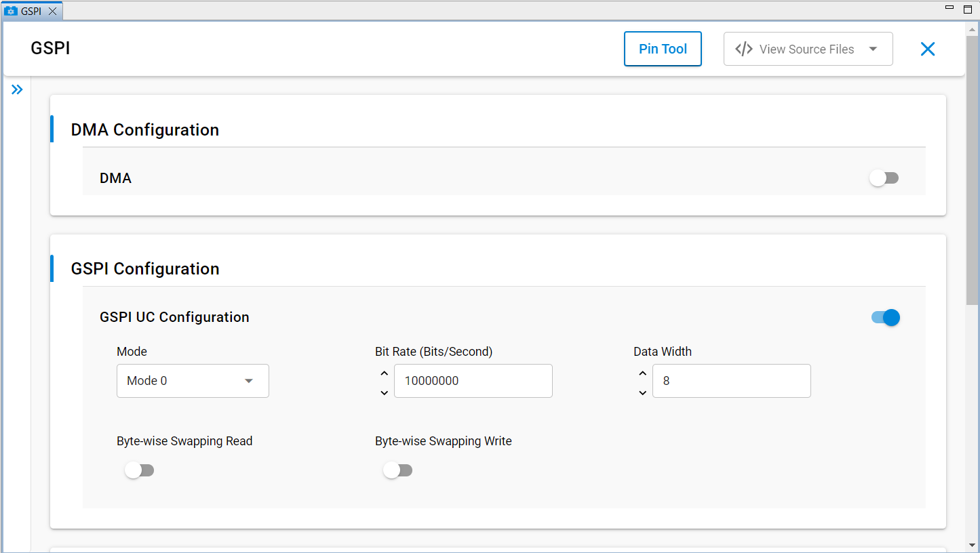
Task: Disable GSPI UC Configuration toggle
Action: [x=885, y=317]
